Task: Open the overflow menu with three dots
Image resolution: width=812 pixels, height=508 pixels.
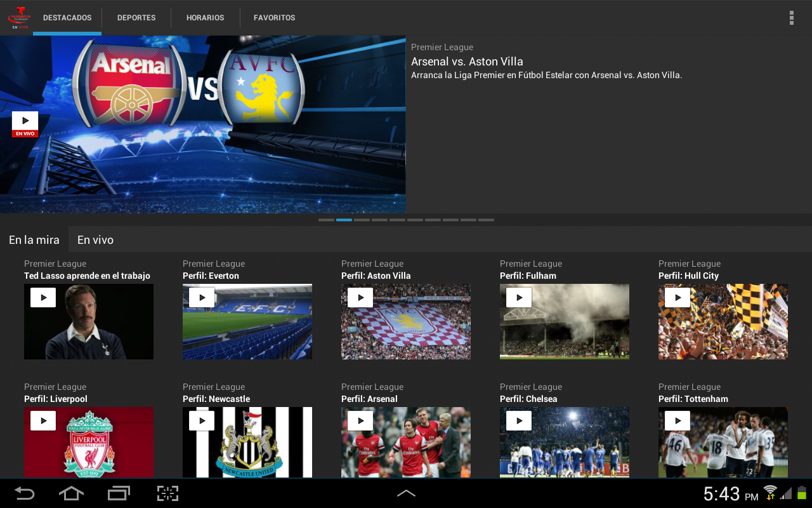Action: (792, 18)
